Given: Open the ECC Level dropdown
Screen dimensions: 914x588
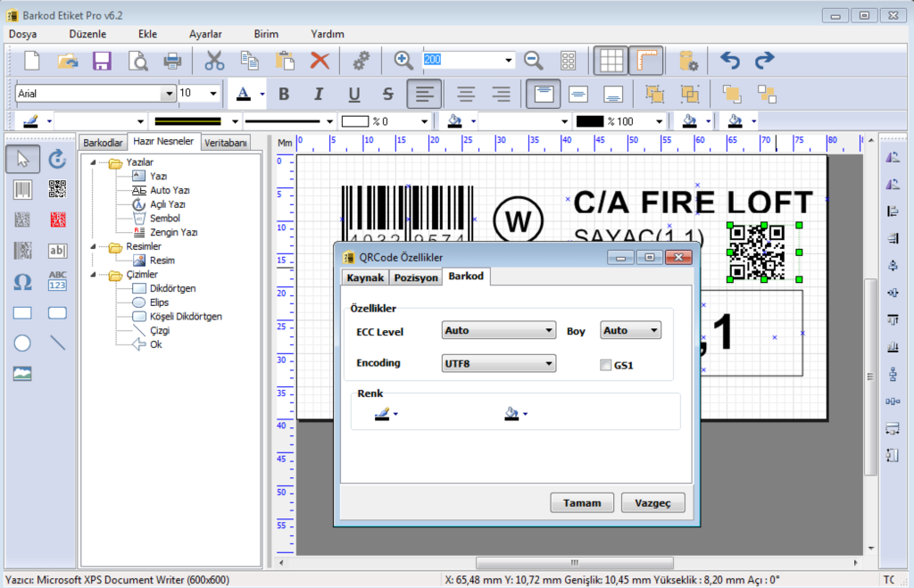Looking at the screenshot, I should [497, 330].
